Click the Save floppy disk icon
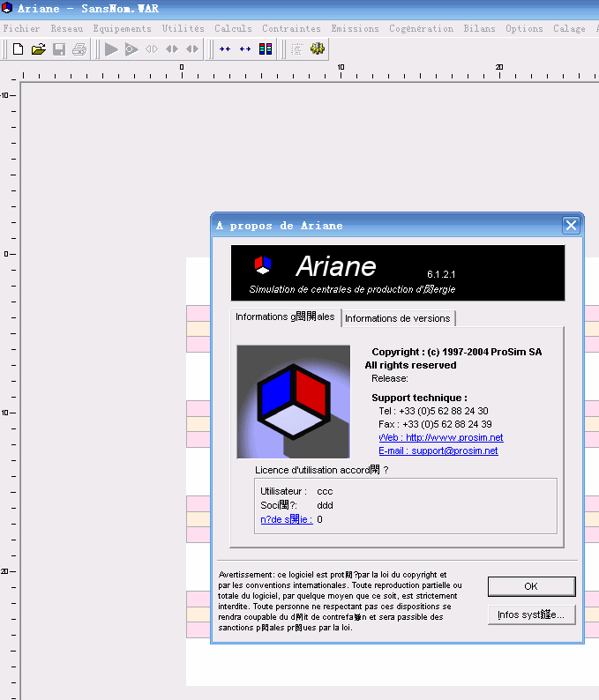 tap(59, 49)
